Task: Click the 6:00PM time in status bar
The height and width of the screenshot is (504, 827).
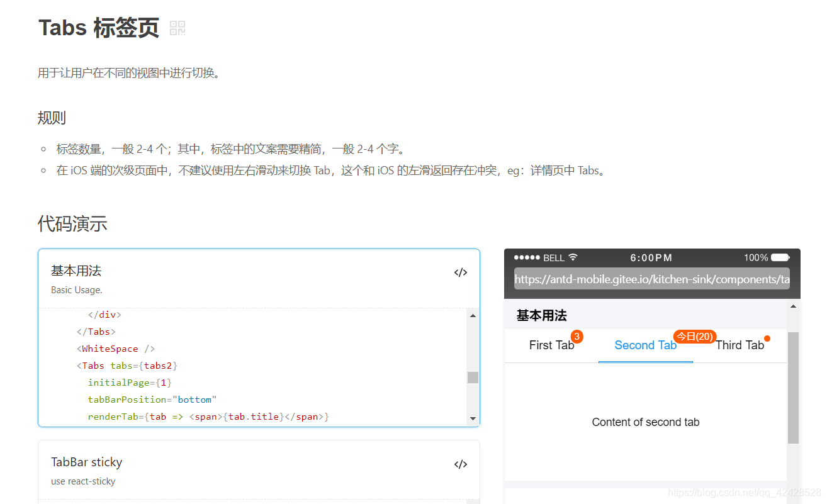Action: point(651,258)
